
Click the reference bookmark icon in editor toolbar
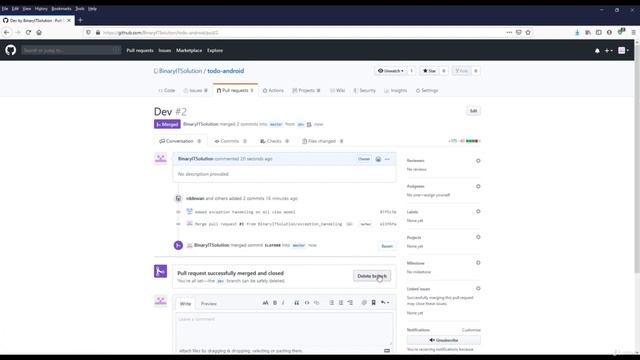point(373,303)
